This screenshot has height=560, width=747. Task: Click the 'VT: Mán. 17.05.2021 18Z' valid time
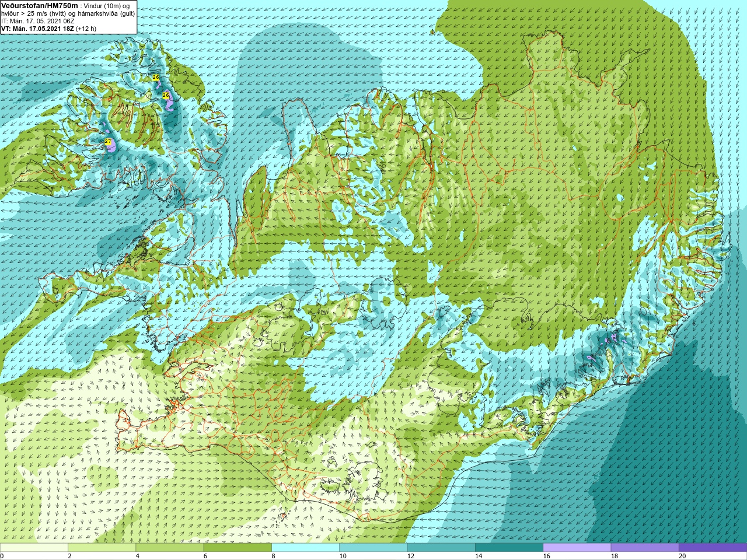pos(37,29)
